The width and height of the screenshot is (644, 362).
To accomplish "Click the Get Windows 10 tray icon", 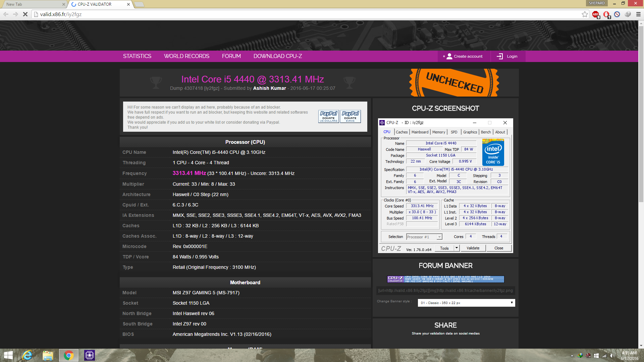I will pos(596,356).
